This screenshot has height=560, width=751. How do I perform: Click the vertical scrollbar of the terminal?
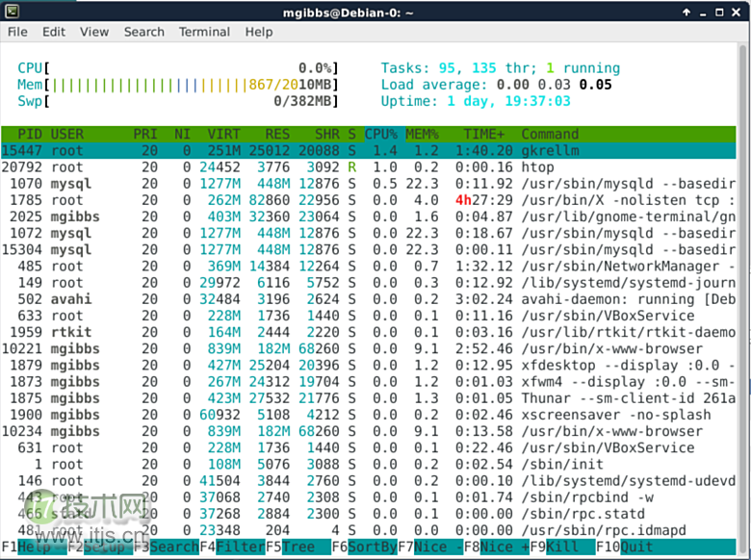[743, 296]
